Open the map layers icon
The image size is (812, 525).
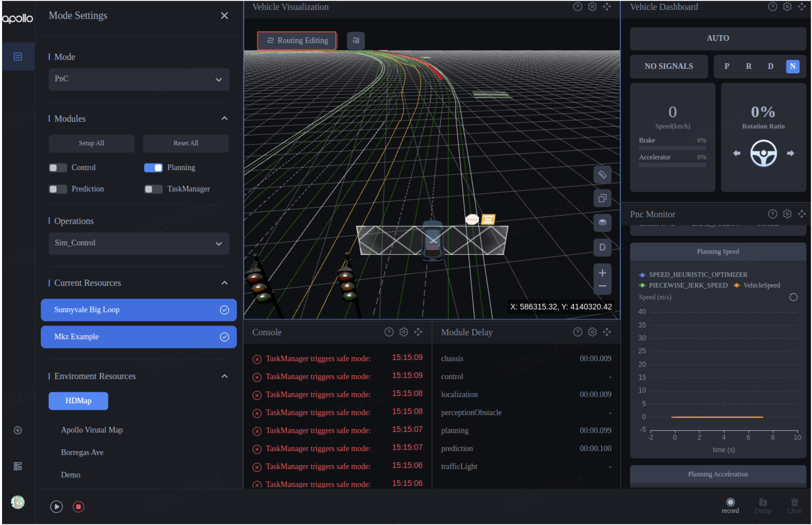click(x=602, y=223)
